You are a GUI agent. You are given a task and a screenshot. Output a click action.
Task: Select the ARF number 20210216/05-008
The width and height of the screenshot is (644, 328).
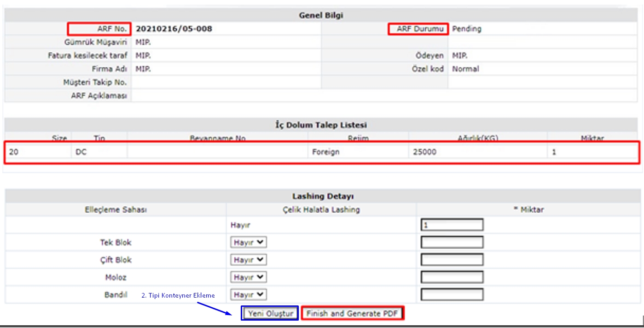(x=174, y=29)
